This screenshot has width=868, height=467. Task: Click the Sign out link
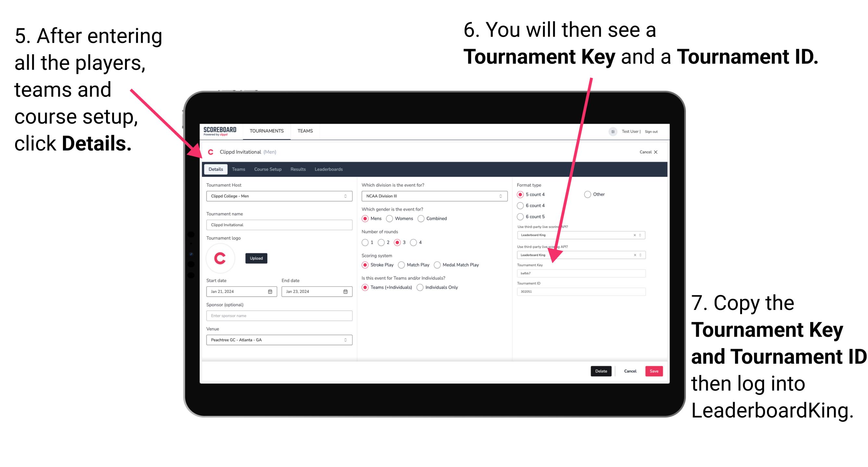tap(655, 131)
